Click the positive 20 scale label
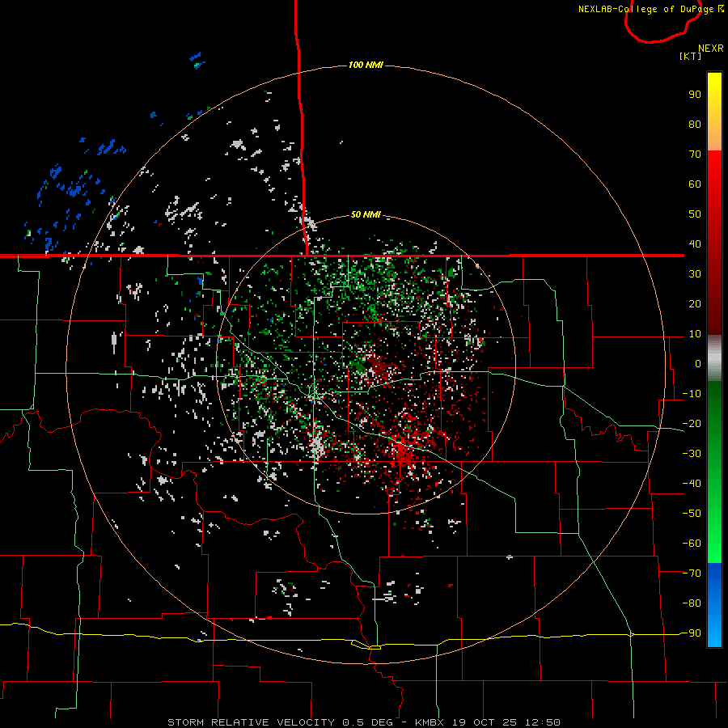Image resolution: width=728 pixels, height=728 pixels. tap(695, 303)
